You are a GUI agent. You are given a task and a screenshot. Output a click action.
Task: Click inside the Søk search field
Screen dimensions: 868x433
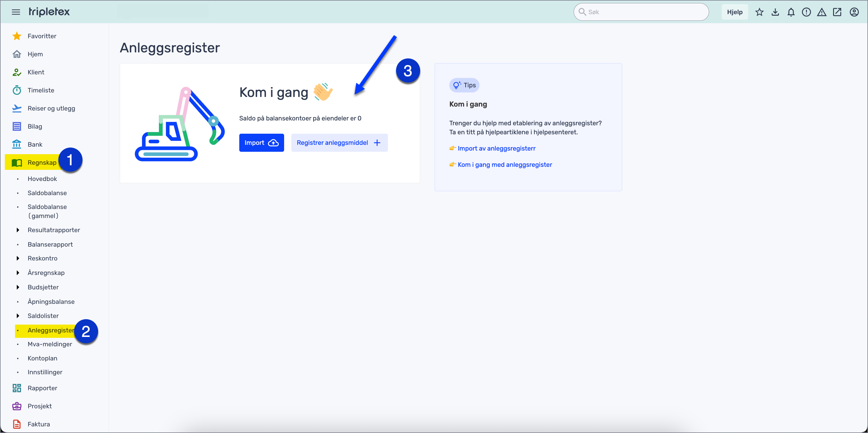point(640,12)
